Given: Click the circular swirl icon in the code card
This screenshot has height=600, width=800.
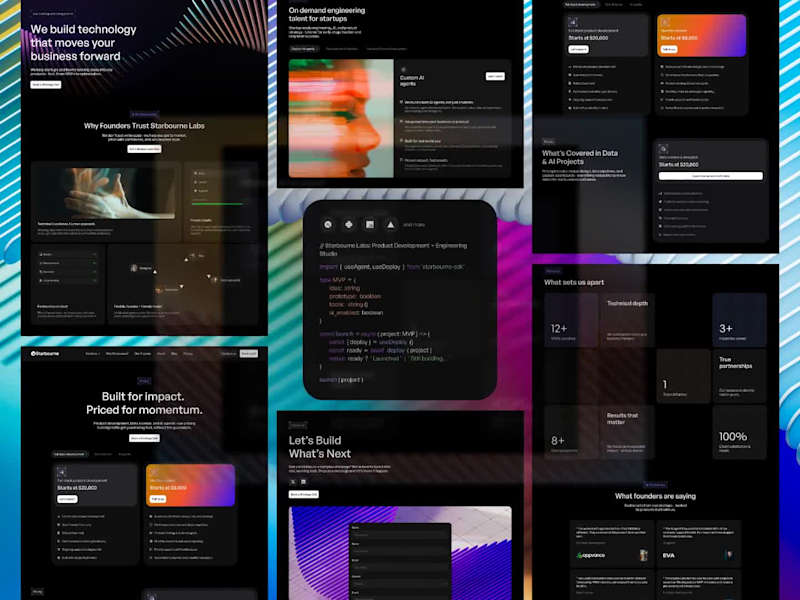Looking at the screenshot, I should point(328,224).
